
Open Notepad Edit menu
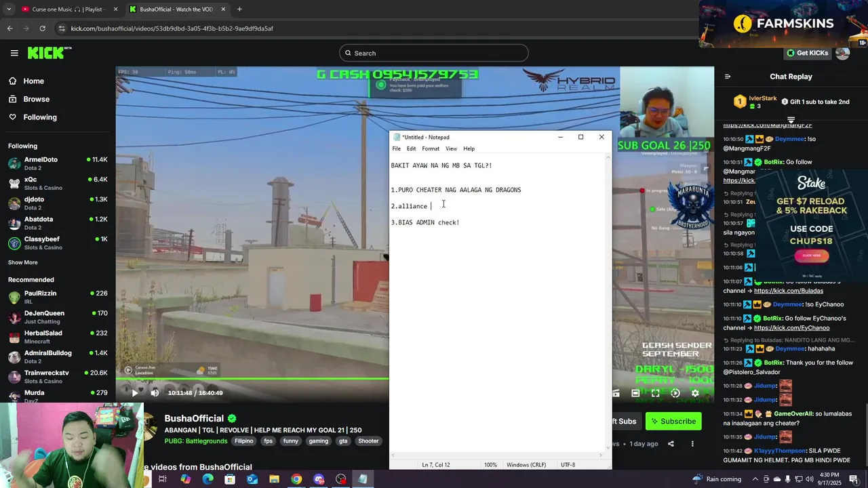[411, 148]
